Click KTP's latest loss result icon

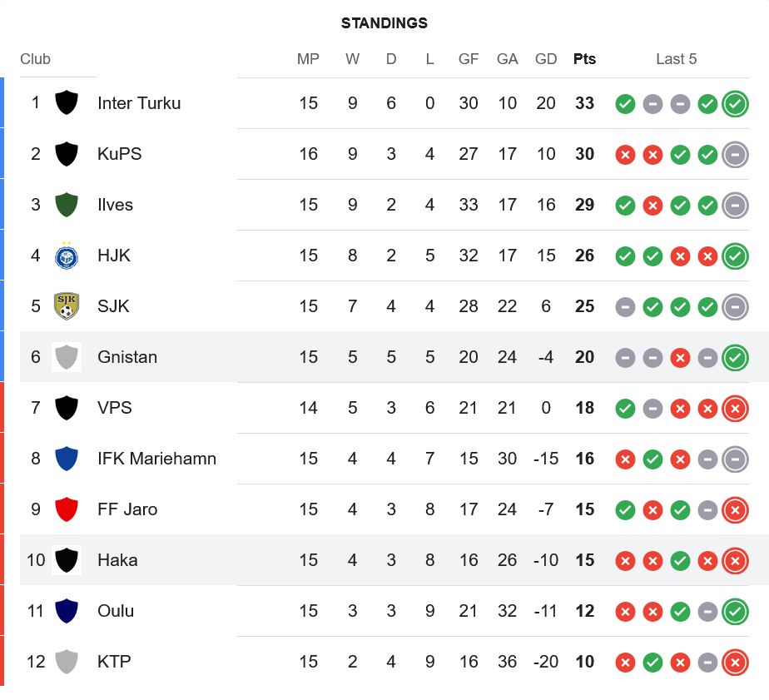(735, 662)
